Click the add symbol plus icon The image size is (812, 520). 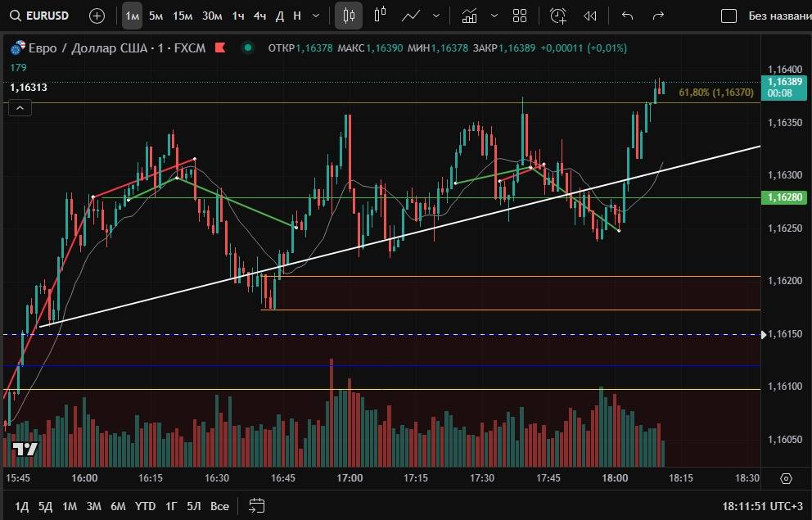click(x=97, y=16)
